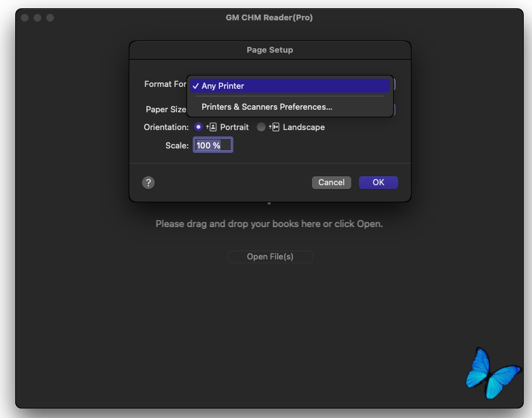Image resolution: width=532 pixels, height=418 pixels.
Task: Click the Format For label
Action: coord(165,84)
